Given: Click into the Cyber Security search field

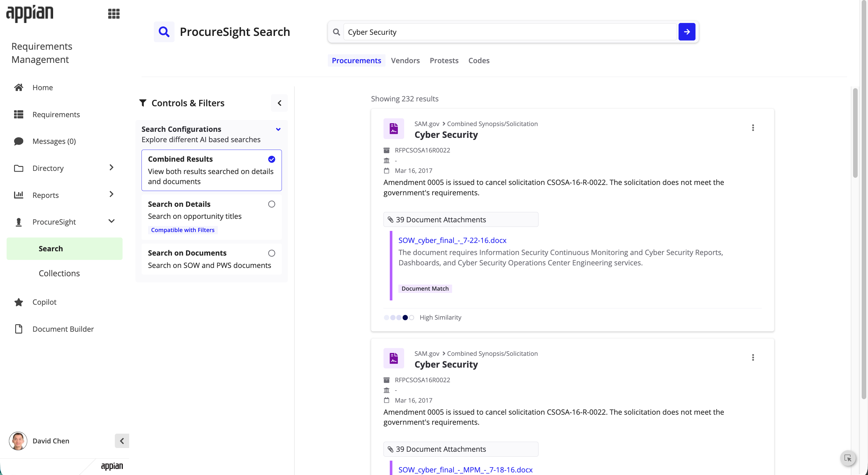Looking at the screenshot, I should [510, 32].
